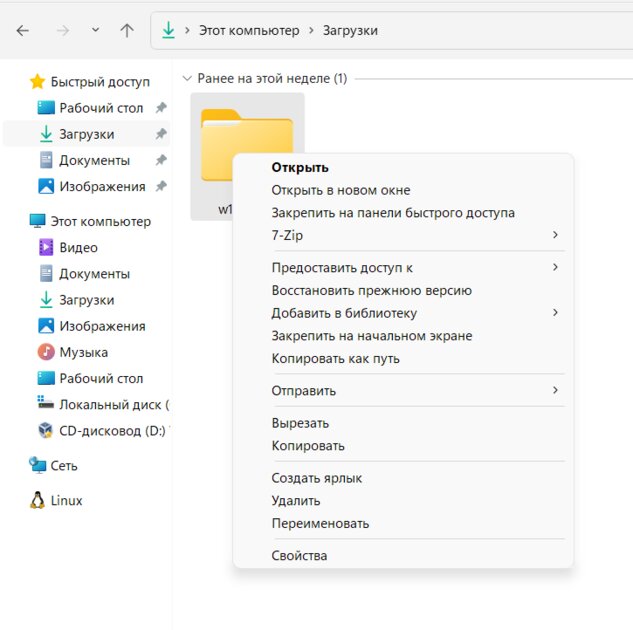Collapse the "Ранее на этой неделе" group
Screen dimensions: 633x630
pos(187,78)
